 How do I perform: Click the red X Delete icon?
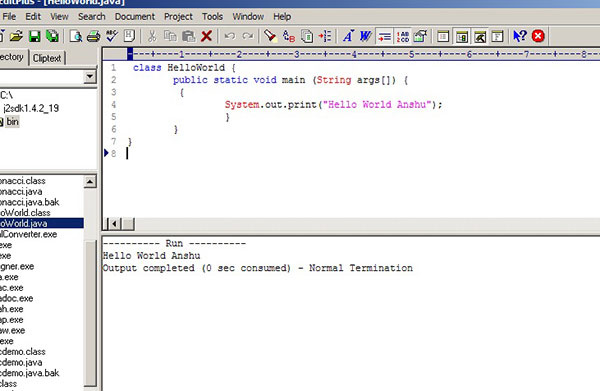click(x=207, y=36)
